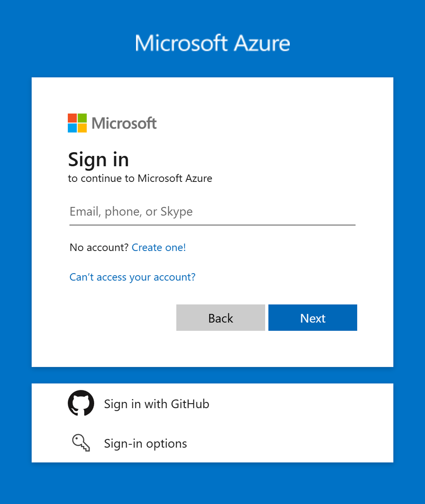Click the blue square of Microsoft logo

(x=72, y=128)
